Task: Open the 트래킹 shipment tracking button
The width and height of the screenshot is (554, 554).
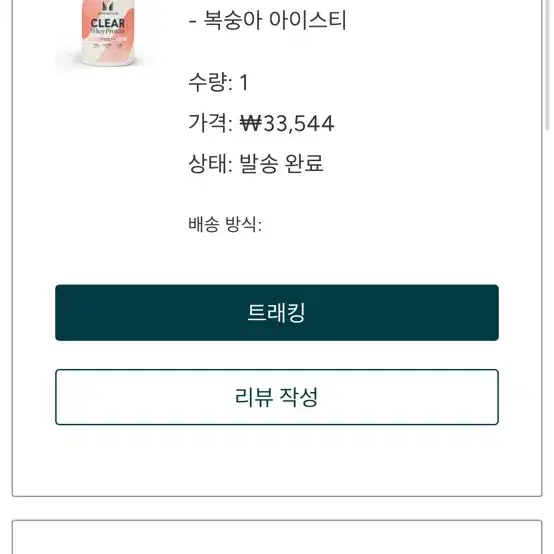Action: [277, 312]
